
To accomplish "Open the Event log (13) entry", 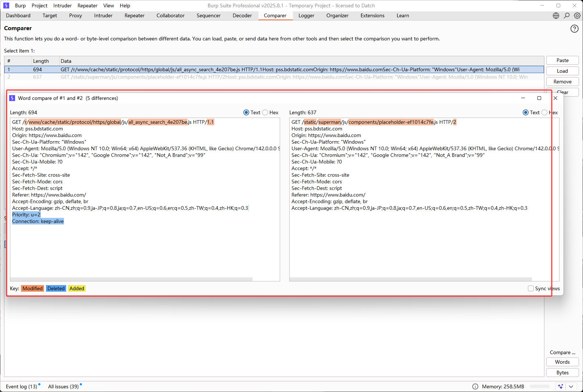I will pos(21,386).
